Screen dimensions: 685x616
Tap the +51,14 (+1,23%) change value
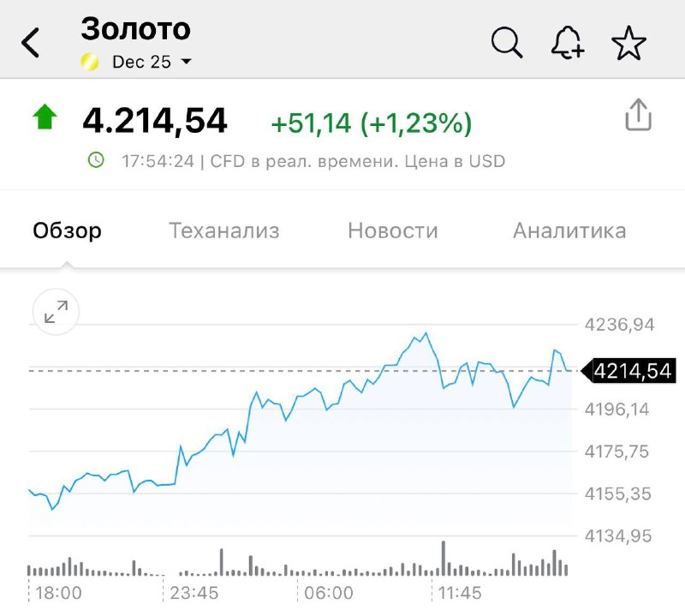(372, 123)
